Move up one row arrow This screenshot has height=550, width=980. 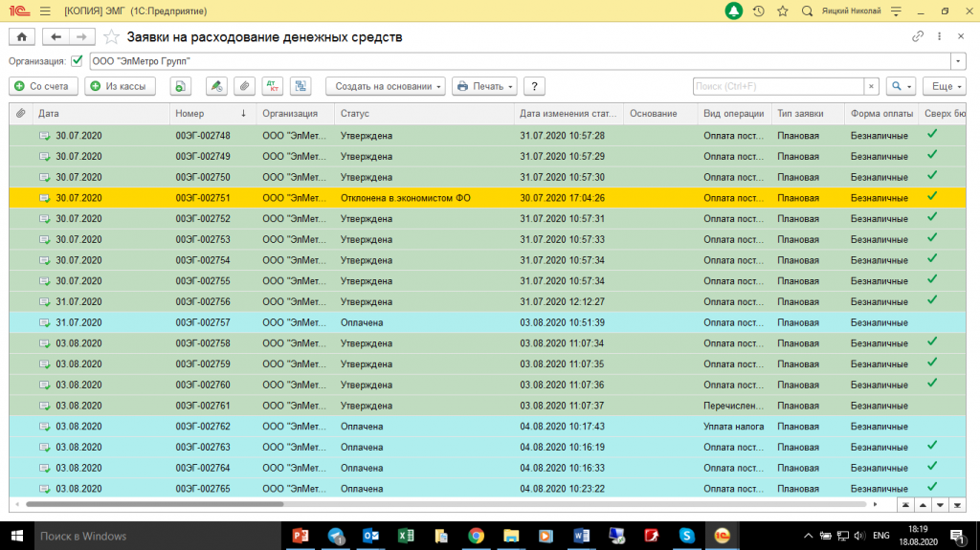tap(924, 505)
